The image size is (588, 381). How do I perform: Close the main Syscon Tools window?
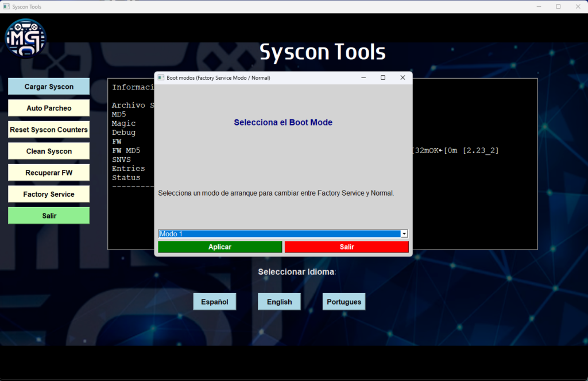click(x=578, y=6)
